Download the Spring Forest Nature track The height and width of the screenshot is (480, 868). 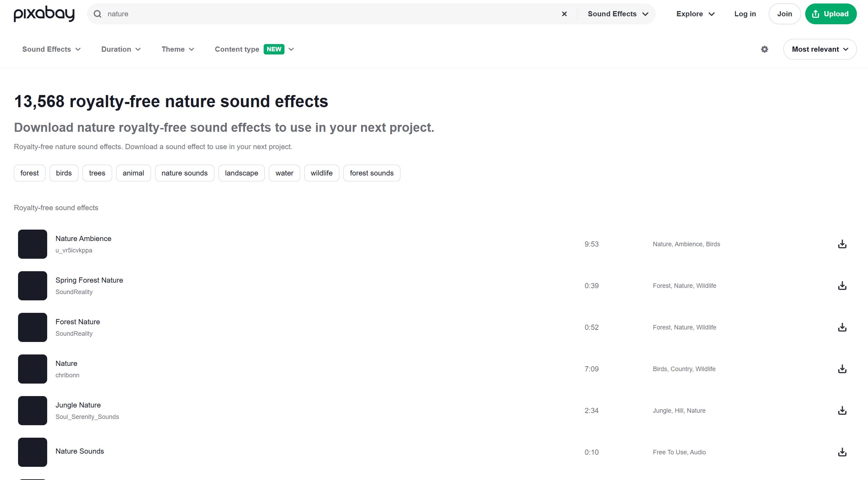pyautogui.click(x=842, y=286)
